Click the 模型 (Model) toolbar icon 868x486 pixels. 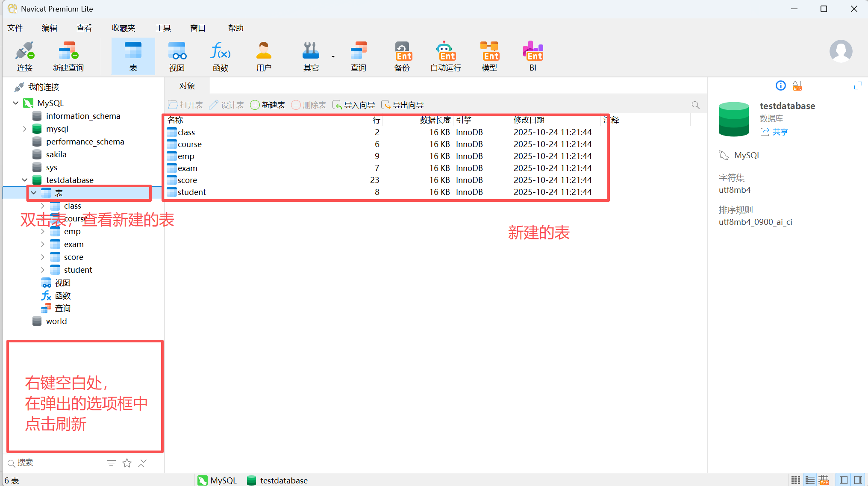(489, 56)
